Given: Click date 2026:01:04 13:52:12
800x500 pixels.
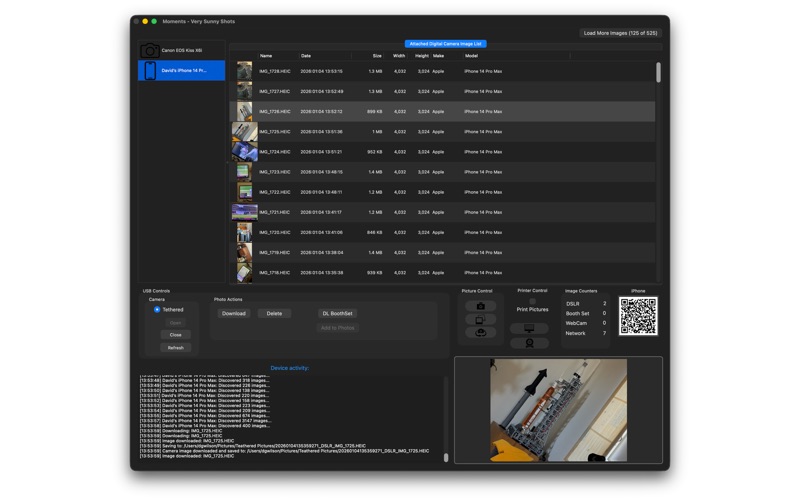Looking at the screenshot, I should point(321,112).
